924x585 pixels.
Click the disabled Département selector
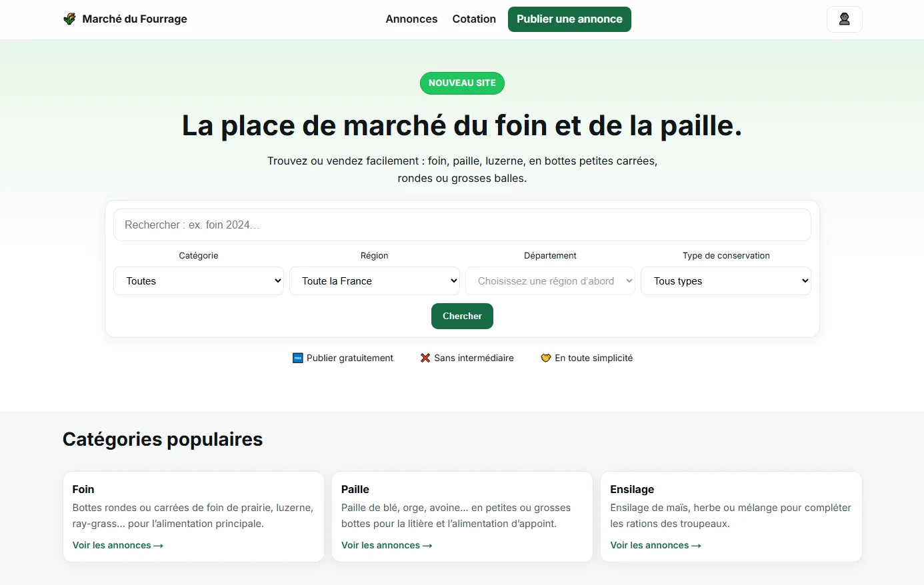click(x=550, y=281)
